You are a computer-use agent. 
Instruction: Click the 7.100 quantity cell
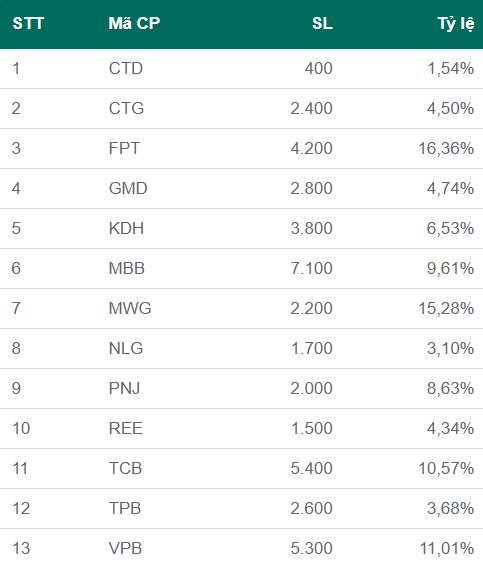312,268
